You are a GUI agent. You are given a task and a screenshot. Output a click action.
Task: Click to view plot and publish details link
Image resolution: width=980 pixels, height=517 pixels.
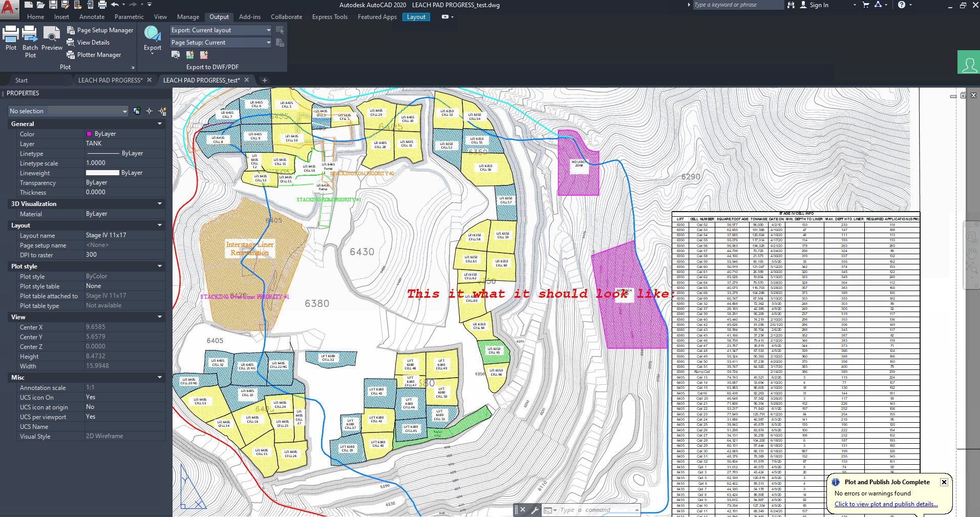886,504
